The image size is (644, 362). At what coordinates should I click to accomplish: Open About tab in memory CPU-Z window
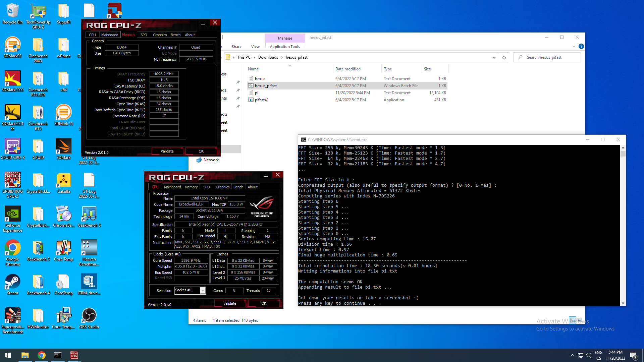pyautogui.click(x=190, y=35)
